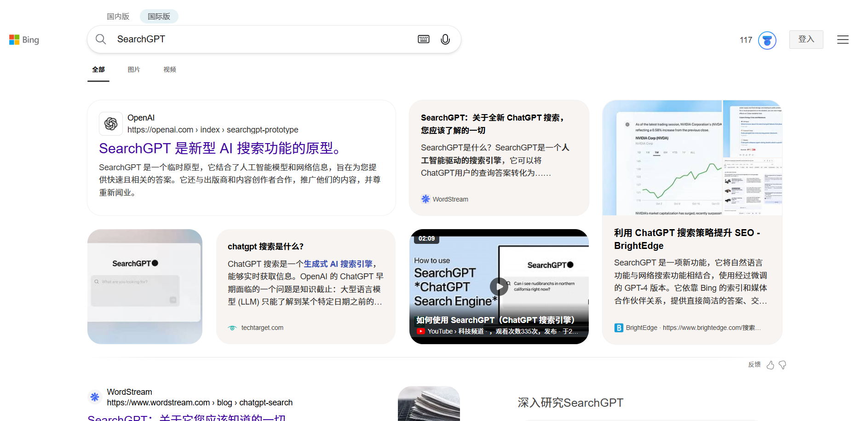Play the SearchGPT tutorial video
This screenshot has height=421, width=868.
[x=499, y=286]
